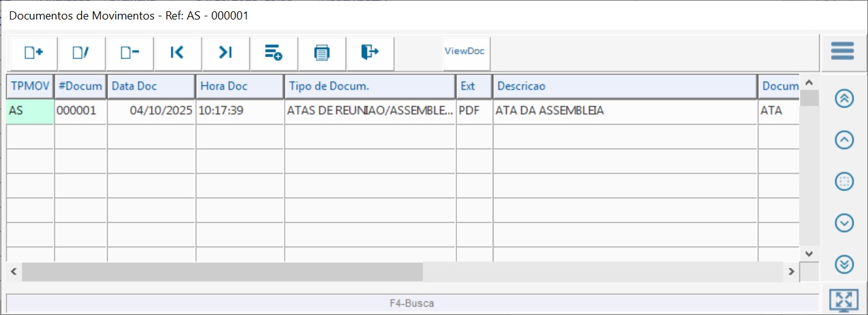Click the edit document icon
Image resolution: width=868 pixels, height=315 pixels.
point(81,53)
